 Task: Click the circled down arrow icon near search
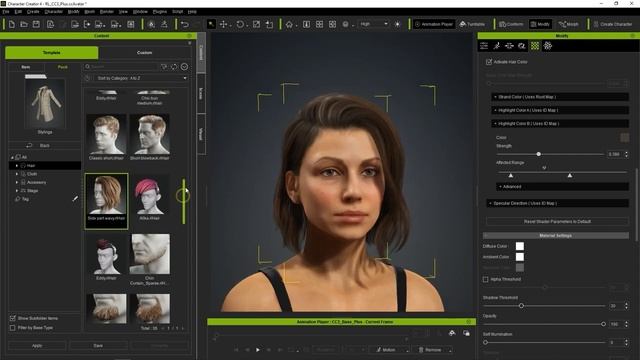pos(184,67)
